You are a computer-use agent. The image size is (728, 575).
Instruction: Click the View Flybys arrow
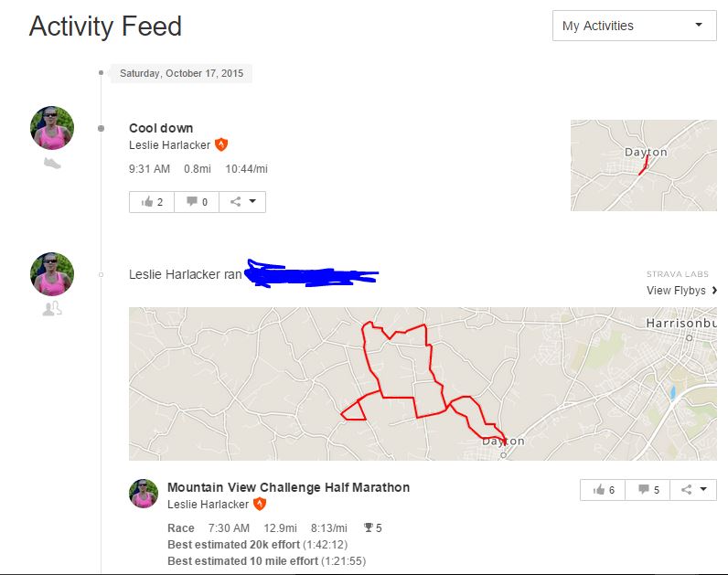[714, 291]
